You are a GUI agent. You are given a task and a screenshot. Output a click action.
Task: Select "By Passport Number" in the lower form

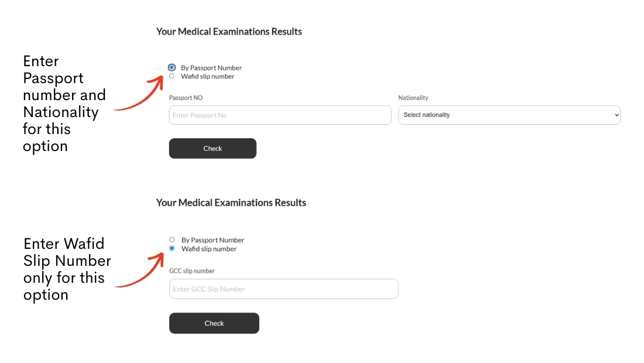click(x=172, y=239)
